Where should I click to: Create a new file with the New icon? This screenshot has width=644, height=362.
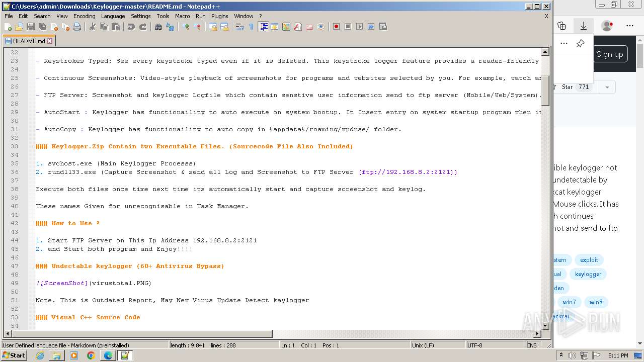click(x=8, y=27)
